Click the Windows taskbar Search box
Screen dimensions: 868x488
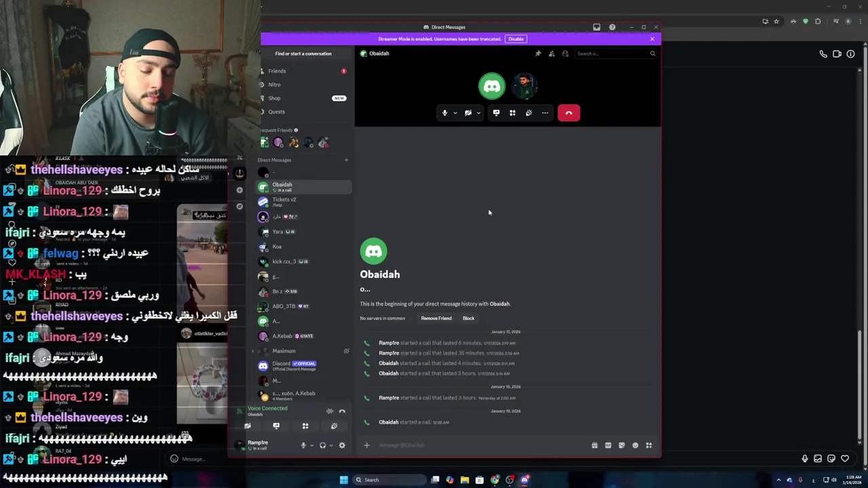click(389, 480)
